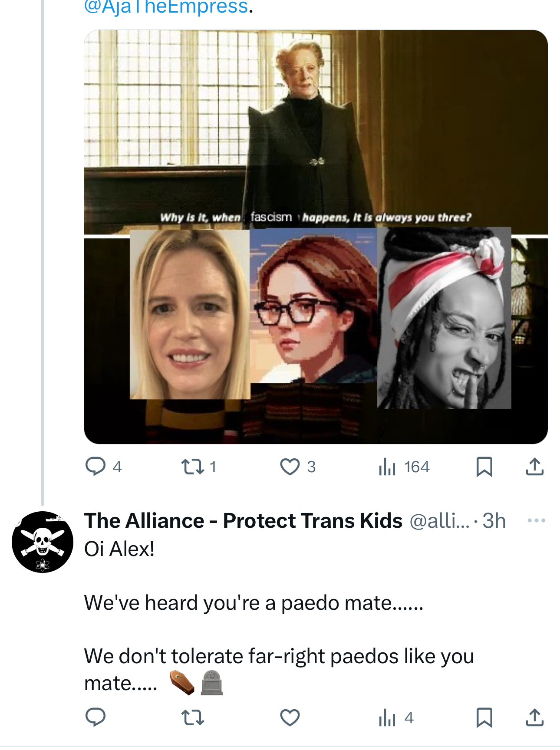Like the tweet showing 3 likes

[x=290, y=467]
